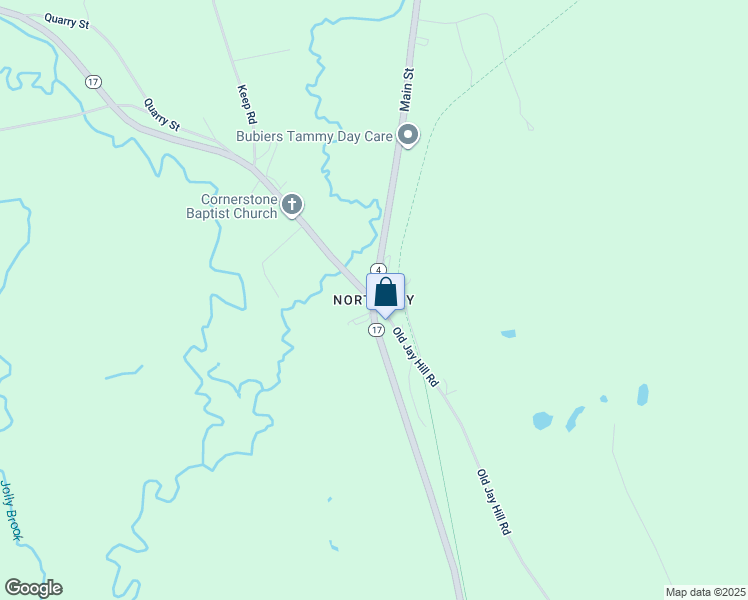Click the upper Quarry St label

pyautogui.click(x=67, y=21)
